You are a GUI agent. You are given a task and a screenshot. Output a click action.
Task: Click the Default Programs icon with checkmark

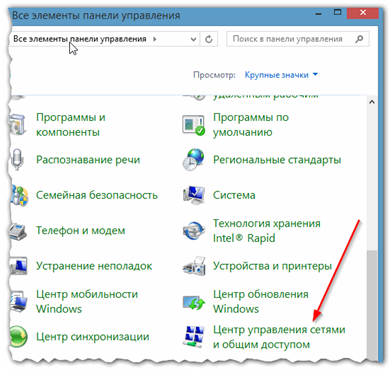[x=193, y=125]
